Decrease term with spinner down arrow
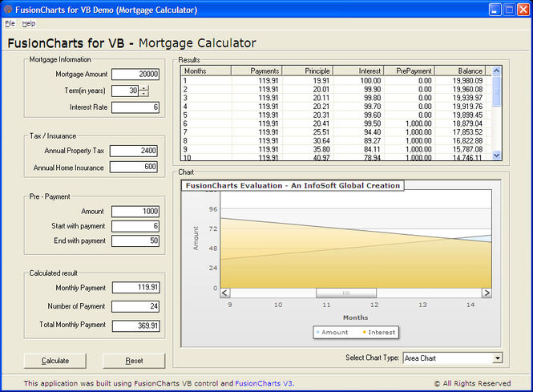The image size is (533, 392). (x=144, y=94)
